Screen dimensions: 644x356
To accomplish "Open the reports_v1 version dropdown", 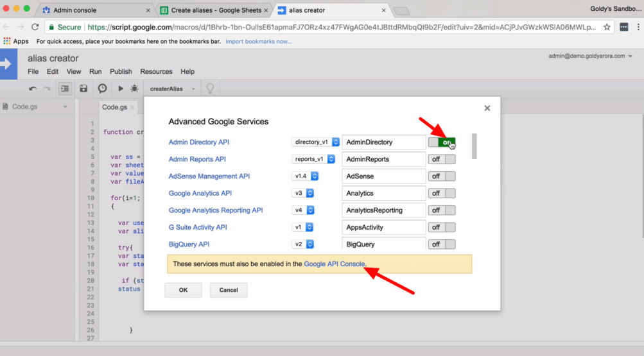I will (x=313, y=159).
